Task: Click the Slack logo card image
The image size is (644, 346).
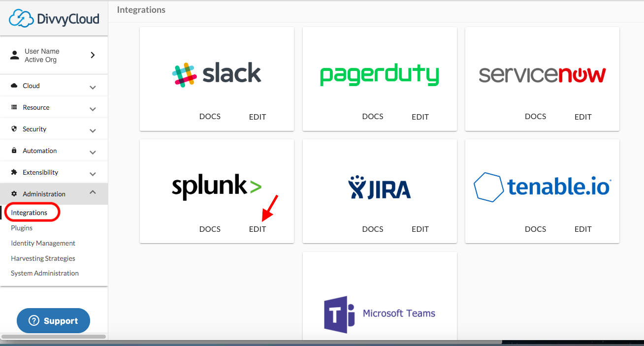Action: (217, 74)
